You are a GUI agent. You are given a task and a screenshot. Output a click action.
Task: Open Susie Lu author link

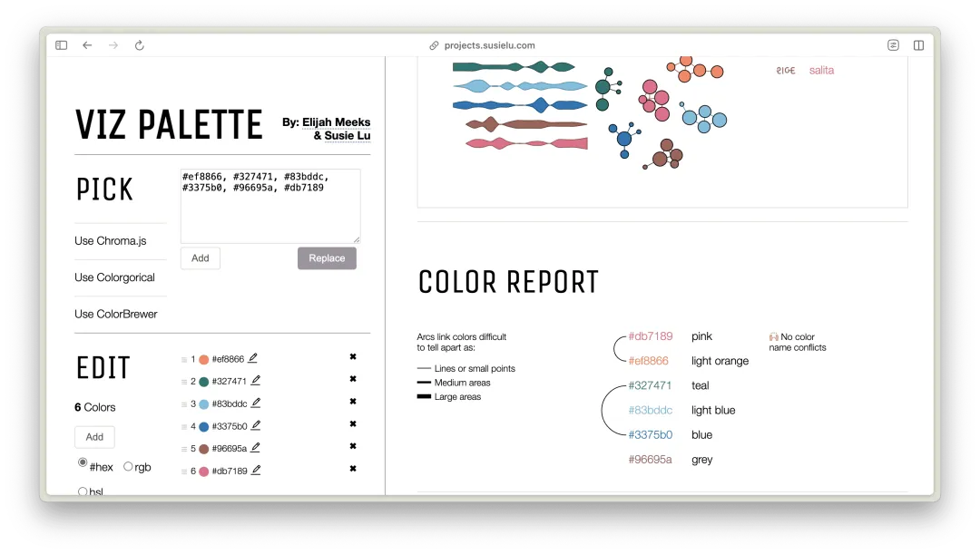click(347, 135)
